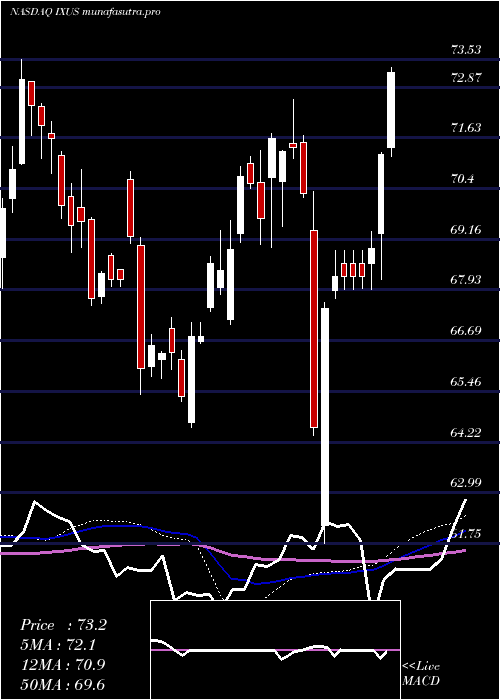Screen dimensions: 500x700
Task: Click the 70.4 price axis label
Action: [x=463, y=179]
